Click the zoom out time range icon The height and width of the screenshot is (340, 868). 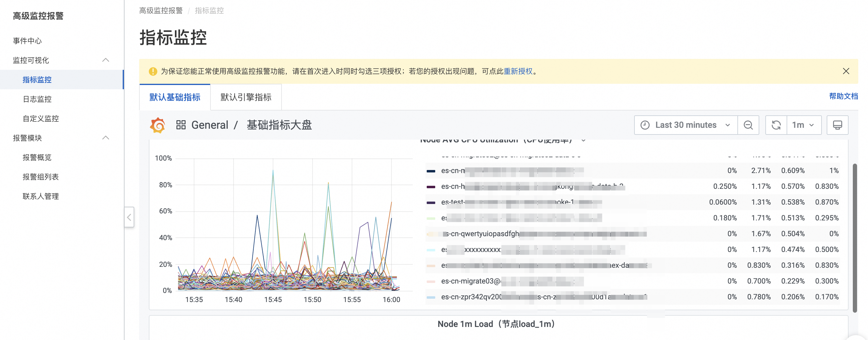tap(748, 125)
